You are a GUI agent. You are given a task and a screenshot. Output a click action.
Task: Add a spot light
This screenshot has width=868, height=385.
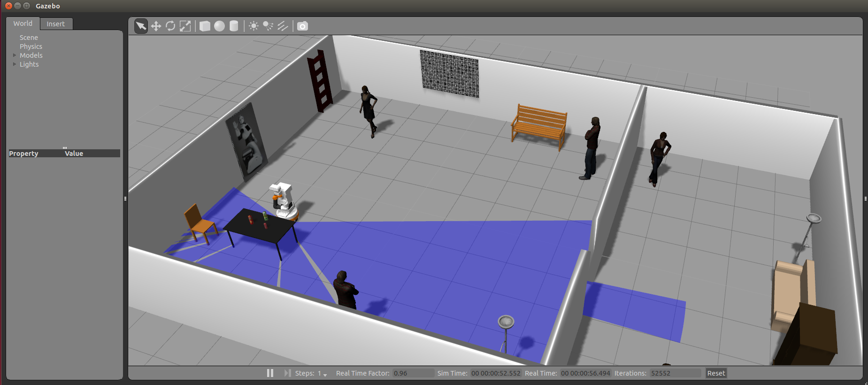coord(268,26)
